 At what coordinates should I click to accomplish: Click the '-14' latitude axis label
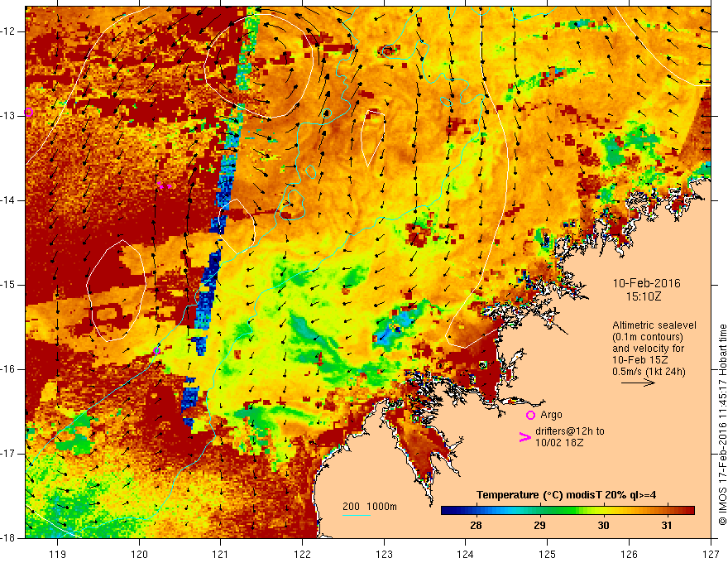8,200
